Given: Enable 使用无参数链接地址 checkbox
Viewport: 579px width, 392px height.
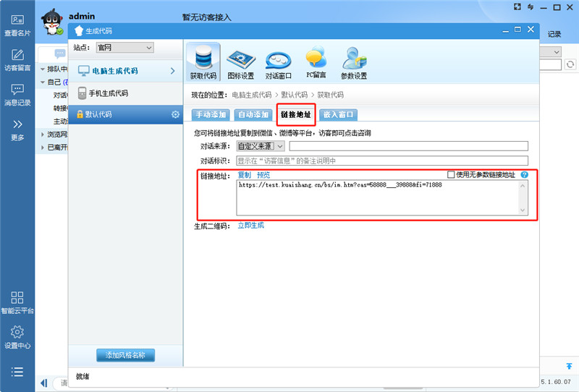Looking at the screenshot, I should [x=451, y=175].
